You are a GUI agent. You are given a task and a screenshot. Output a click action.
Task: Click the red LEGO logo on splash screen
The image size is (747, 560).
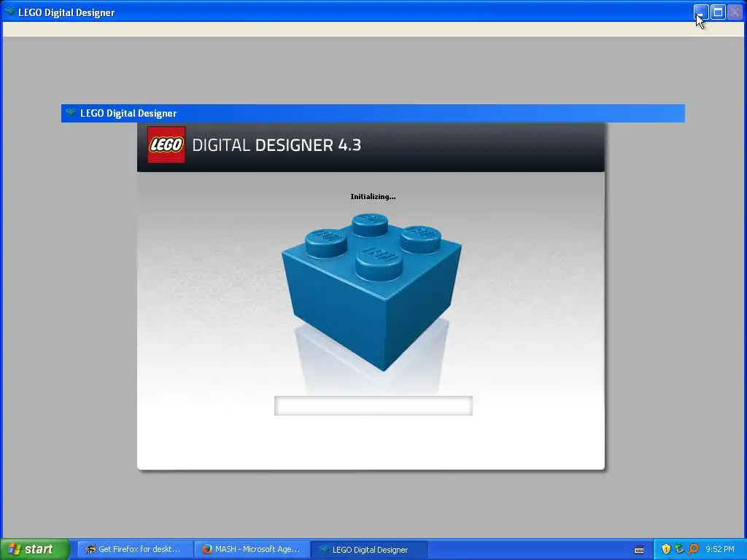tap(166, 145)
